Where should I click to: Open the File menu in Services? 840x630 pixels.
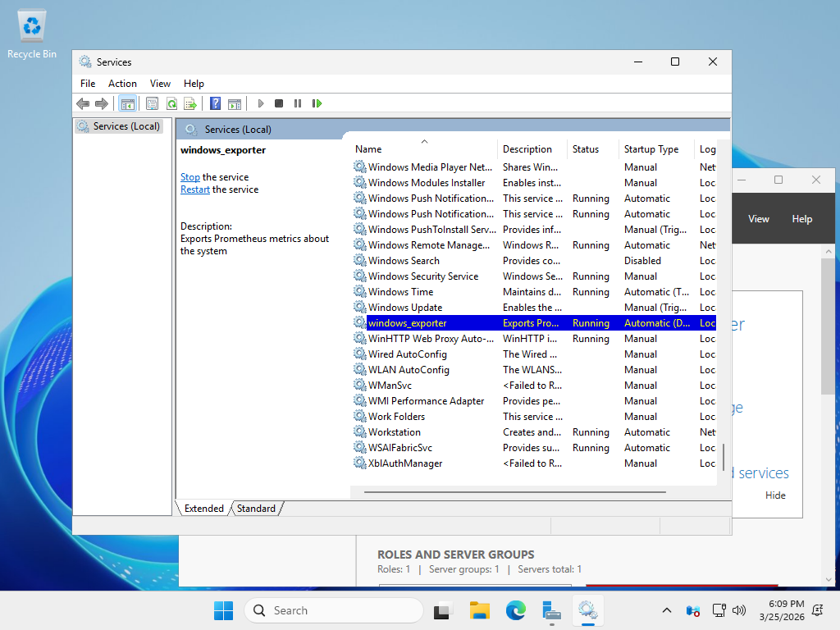point(88,84)
